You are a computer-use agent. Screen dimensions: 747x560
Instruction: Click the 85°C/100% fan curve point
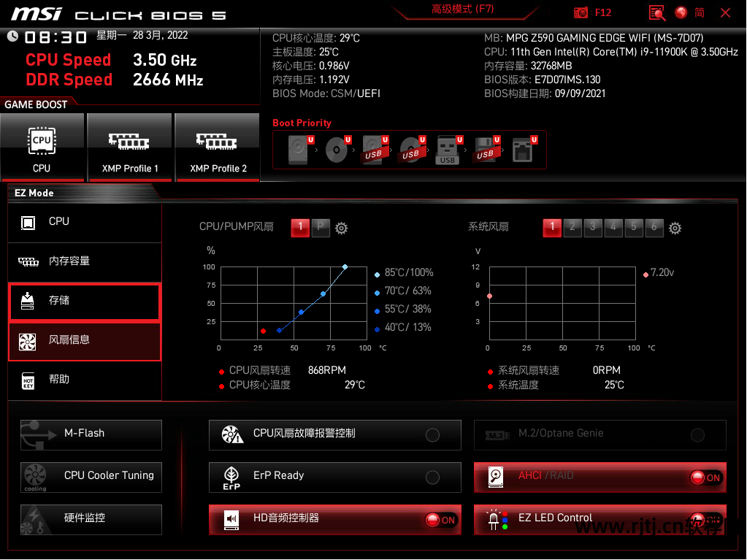tap(345, 267)
